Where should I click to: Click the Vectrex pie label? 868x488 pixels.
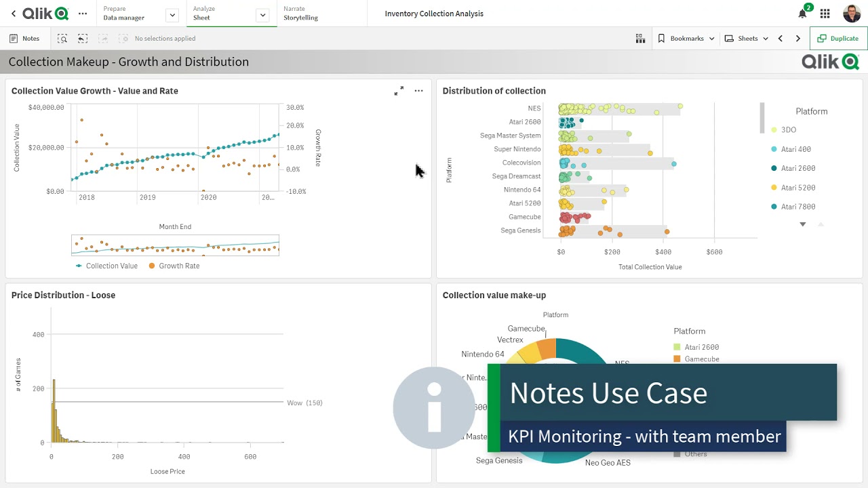click(x=510, y=340)
